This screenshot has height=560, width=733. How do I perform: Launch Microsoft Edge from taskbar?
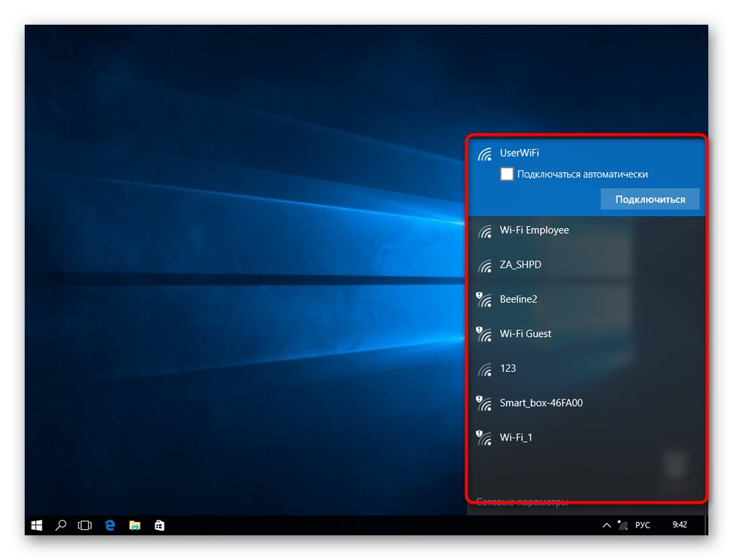(110, 525)
